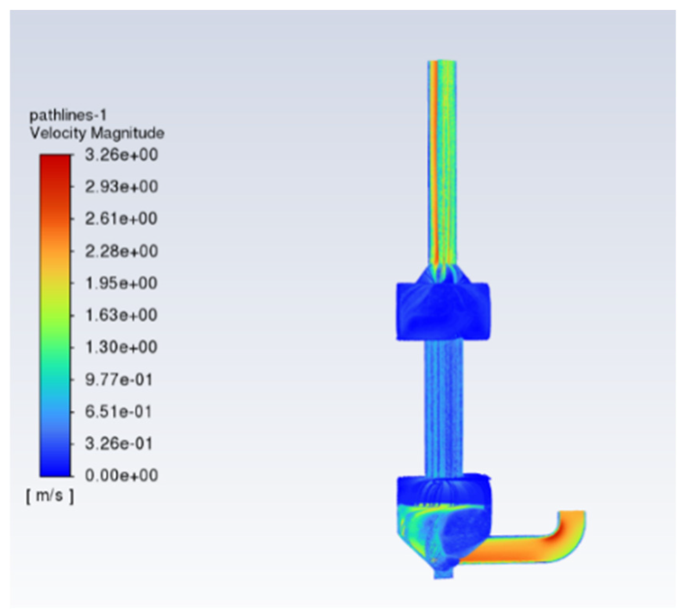Click the 1.95e+00 legend value
Viewport: 682px width, 616px height.
coord(121,283)
